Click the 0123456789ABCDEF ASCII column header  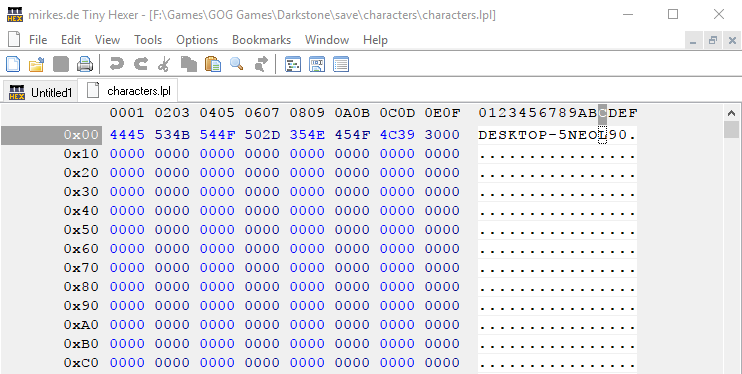click(557, 113)
